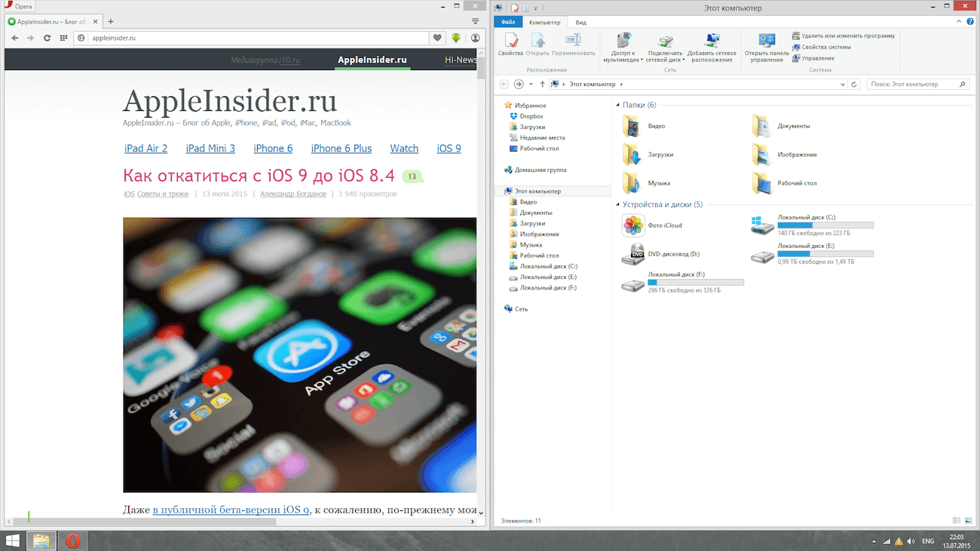Open the Файл ribbon tab in Explorer
980x551 pixels.
pyautogui.click(x=509, y=23)
